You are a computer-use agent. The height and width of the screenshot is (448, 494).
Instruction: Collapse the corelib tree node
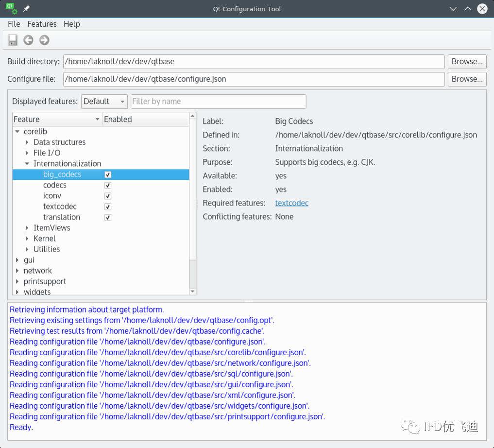(x=17, y=131)
